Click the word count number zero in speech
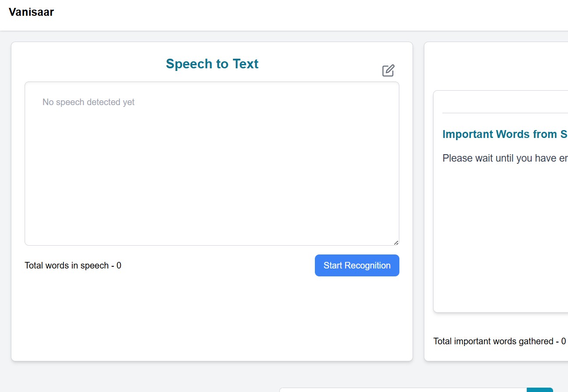Image resolution: width=568 pixels, height=392 pixels. pos(119,265)
